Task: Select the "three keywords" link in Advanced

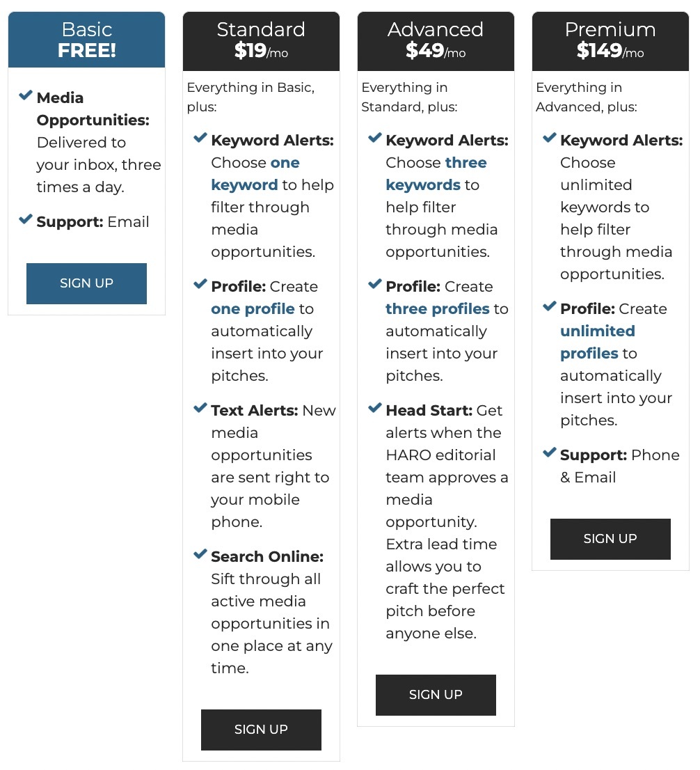Action: (x=445, y=173)
